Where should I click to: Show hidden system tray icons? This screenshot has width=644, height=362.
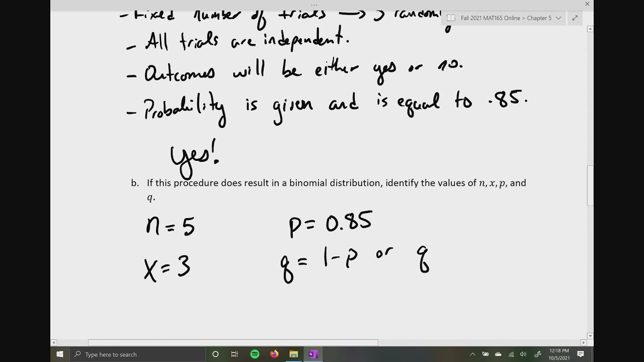click(x=472, y=354)
